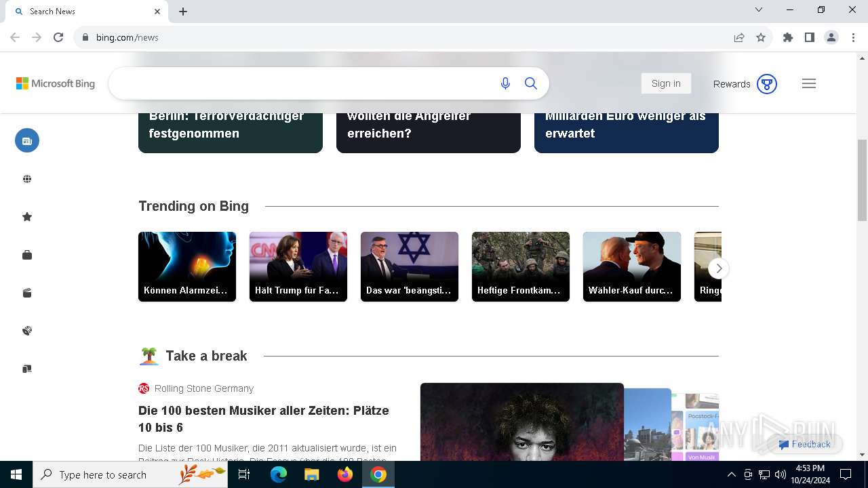
Task: Open 'Milliarden Euro weniger als erwartet' card
Action: tap(627, 133)
